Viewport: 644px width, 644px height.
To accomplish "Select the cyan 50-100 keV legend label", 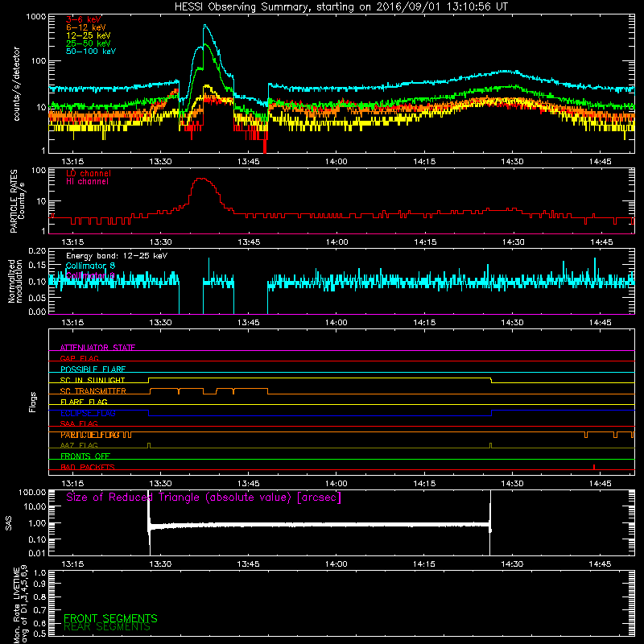I will pos(91,51).
